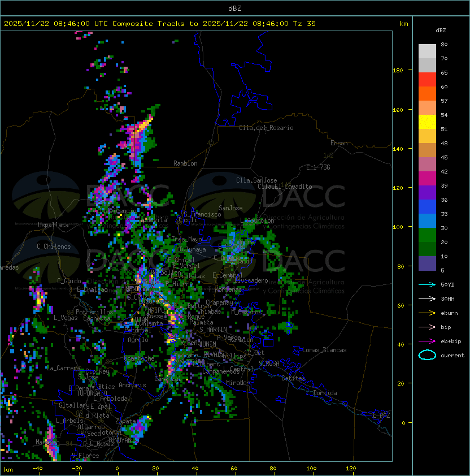470x476 pixels.
Task: Click the 'Agrelo' map label
Action: [138, 340]
